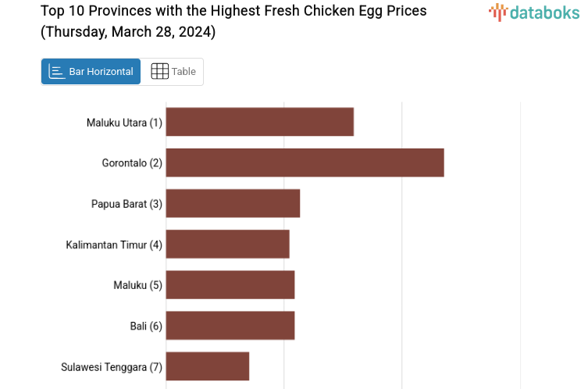Select the Kalimantan Timur bar
Viewport: 588px width, 389px height.
pos(227,244)
